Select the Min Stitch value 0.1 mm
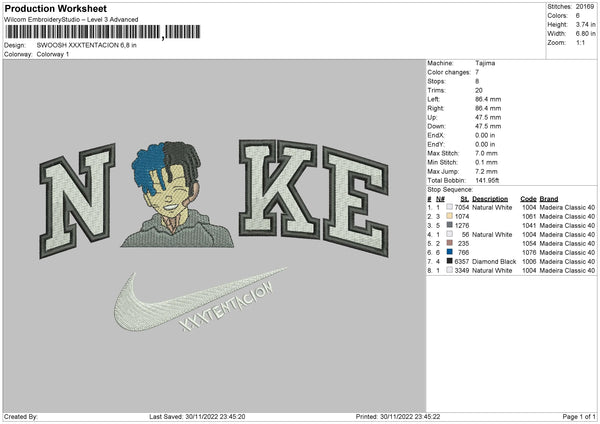 click(x=486, y=162)
